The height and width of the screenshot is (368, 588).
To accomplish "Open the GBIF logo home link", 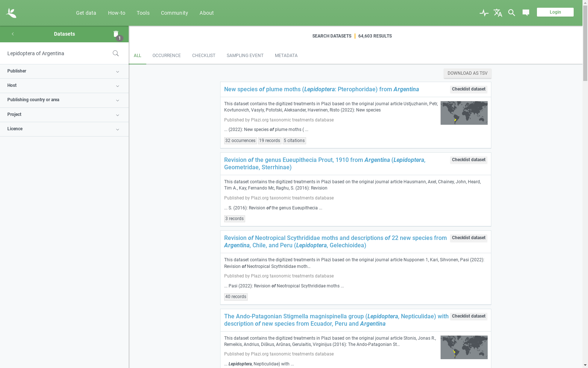I will (11, 13).
